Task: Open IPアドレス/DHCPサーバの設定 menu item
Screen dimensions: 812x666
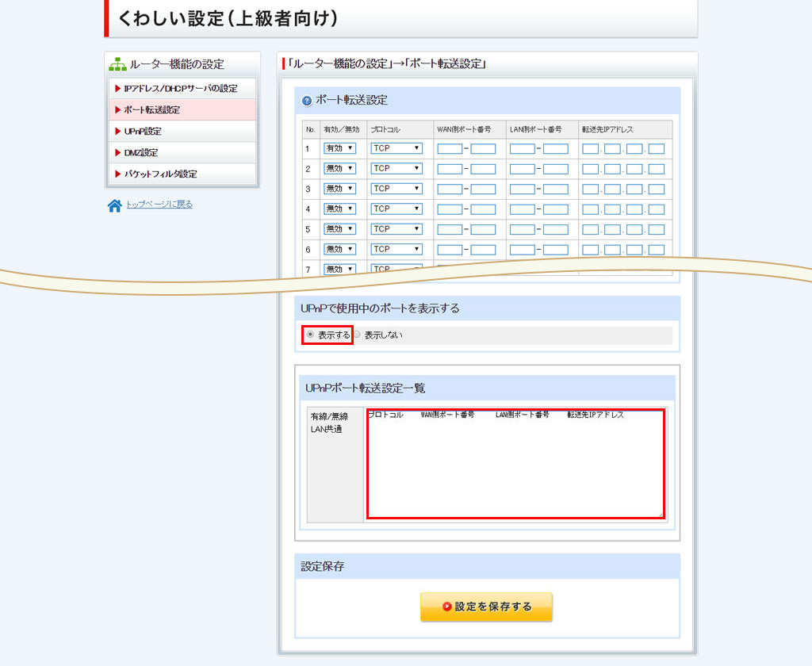Action: click(182, 89)
